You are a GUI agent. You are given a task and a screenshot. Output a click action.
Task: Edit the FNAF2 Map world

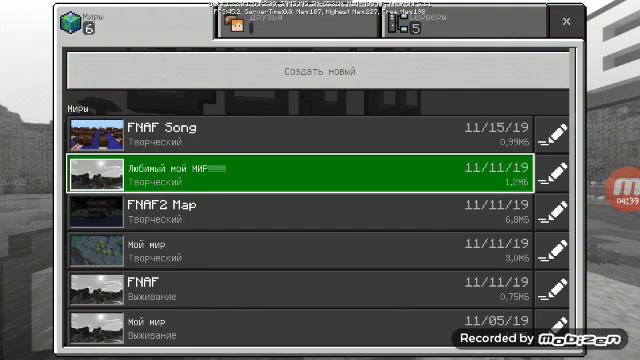pyautogui.click(x=552, y=212)
